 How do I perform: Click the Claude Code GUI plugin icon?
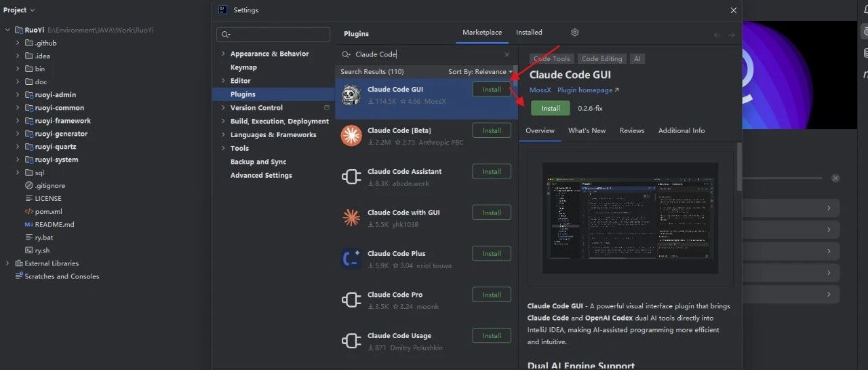(351, 95)
